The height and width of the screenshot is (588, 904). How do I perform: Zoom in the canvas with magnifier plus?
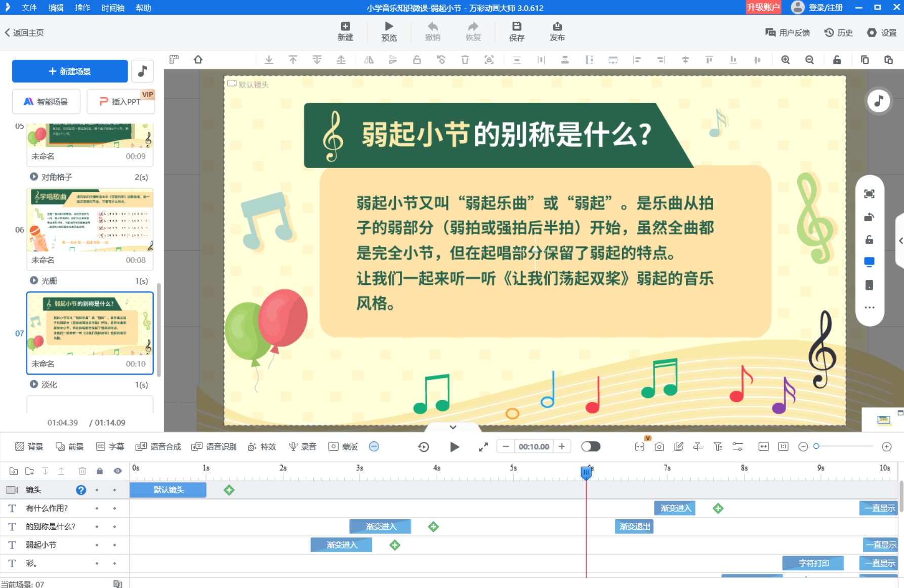click(785, 60)
